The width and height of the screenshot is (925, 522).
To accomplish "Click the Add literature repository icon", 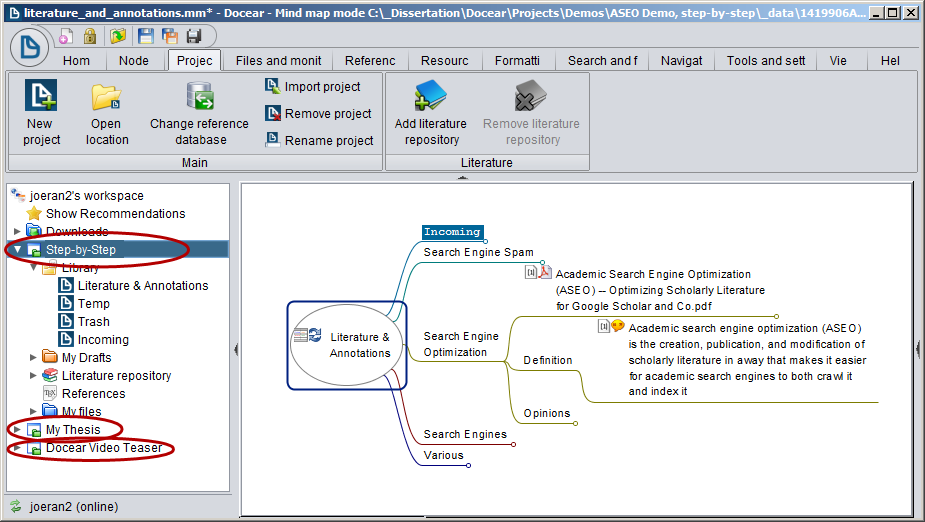I will pyautogui.click(x=431, y=96).
